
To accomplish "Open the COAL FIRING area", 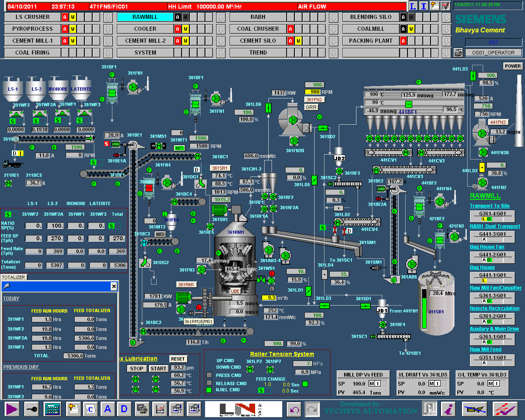I will pos(32,53).
